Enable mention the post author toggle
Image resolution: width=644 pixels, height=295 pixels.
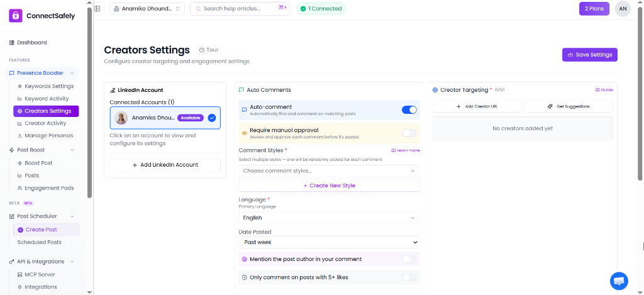409,259
